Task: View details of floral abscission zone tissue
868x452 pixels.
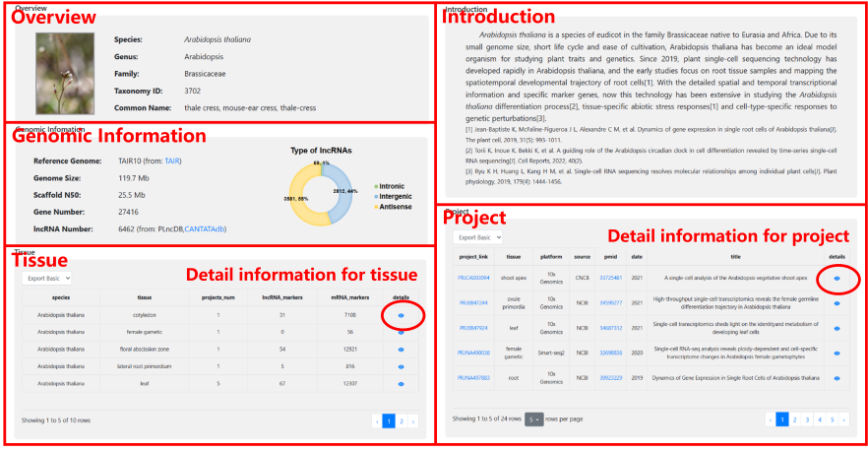Action: pos(402,350)
